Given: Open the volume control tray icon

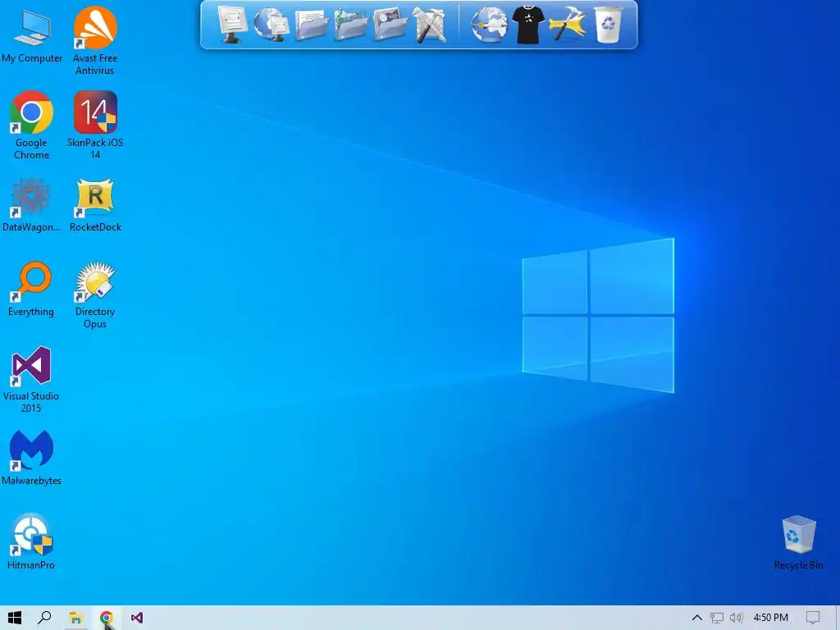Looking at the screenshot, I should (x=737, y=618).
